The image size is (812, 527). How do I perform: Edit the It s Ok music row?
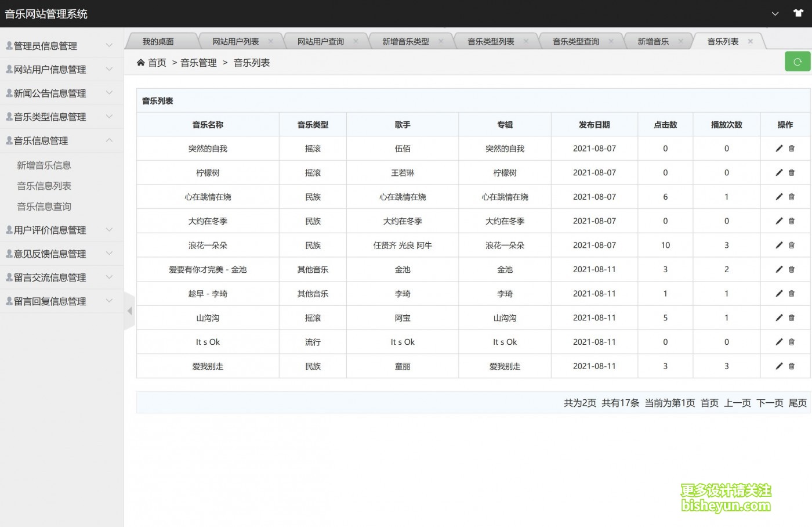(x=779, y=342)
